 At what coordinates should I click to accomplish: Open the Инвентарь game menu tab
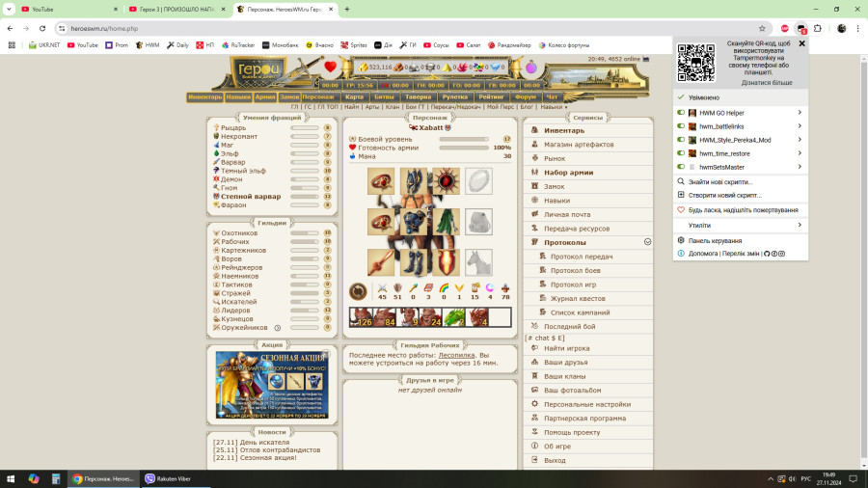(x=204, y=97)
